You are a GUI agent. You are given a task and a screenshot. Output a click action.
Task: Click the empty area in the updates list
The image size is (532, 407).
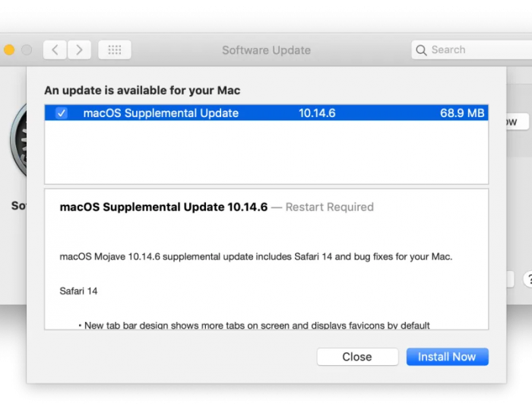[x=266, y=152]
